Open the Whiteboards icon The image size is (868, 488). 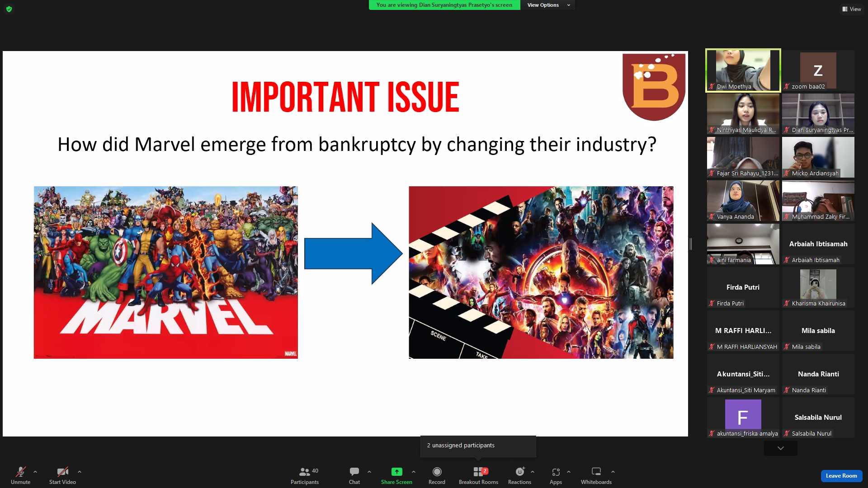pyautogui.click(x=596, y=472)
